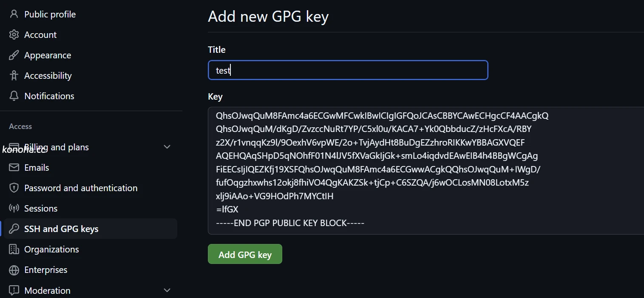The image size is (644, 298).
Task: Click the Enterprises globe icon
Action: click(x=14, y=269)
